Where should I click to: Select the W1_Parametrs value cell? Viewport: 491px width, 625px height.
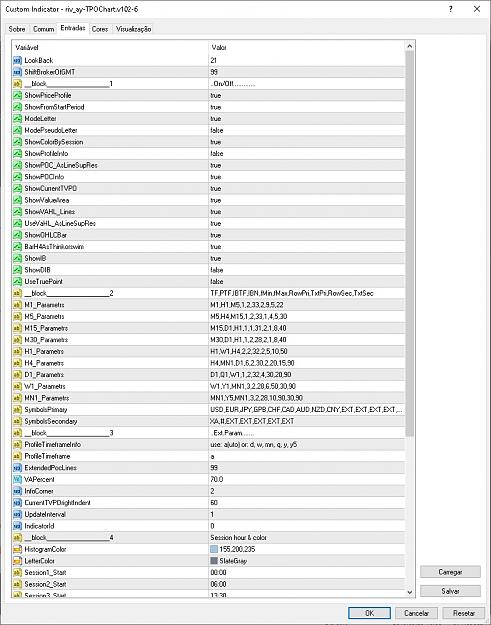(x=307, y=386)
